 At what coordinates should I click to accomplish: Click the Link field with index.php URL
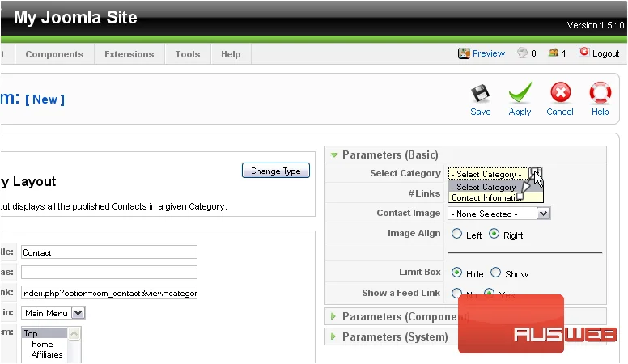[x=109, y=293]
